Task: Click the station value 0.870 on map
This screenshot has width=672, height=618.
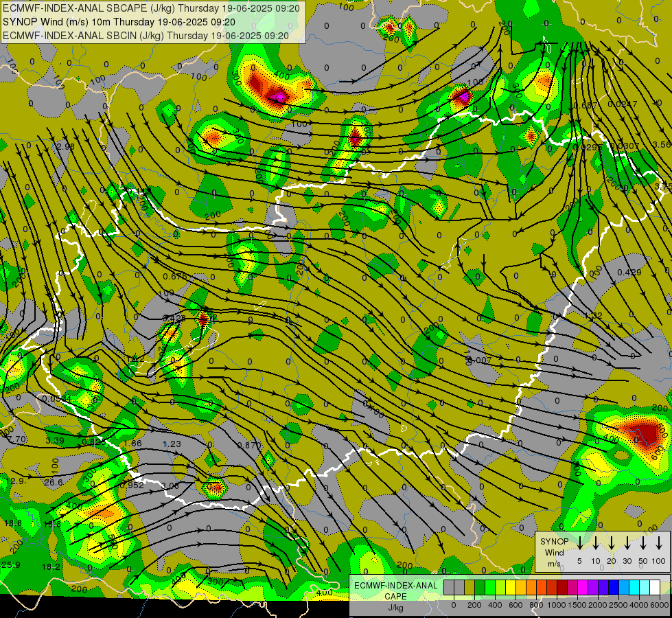Action: (249, 445)
